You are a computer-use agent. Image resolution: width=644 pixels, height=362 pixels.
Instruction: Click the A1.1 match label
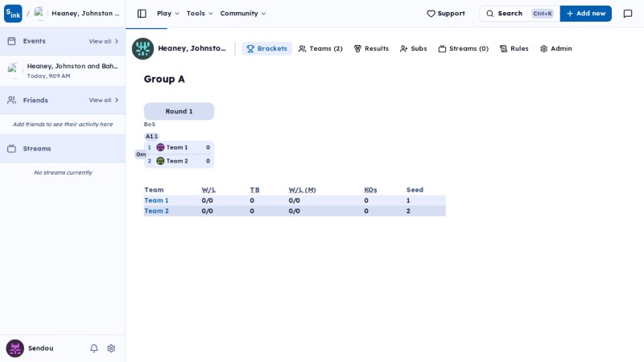[151, 136]
